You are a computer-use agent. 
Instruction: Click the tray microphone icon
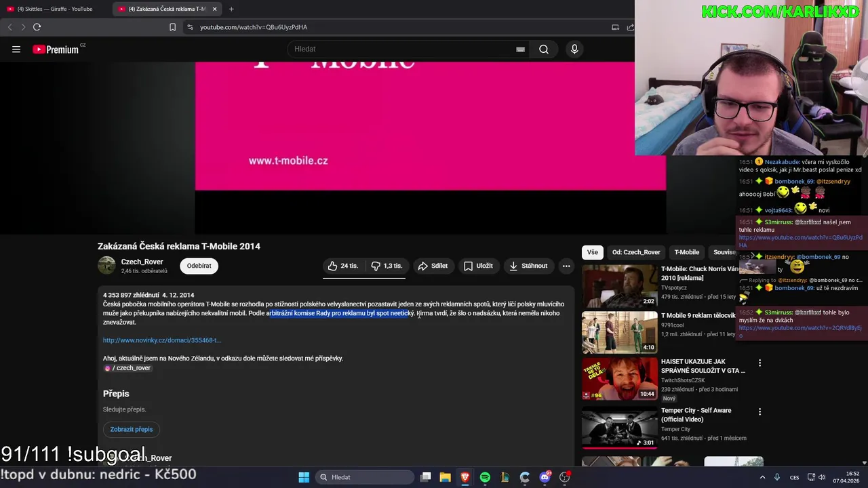click(x=777, y=477)
